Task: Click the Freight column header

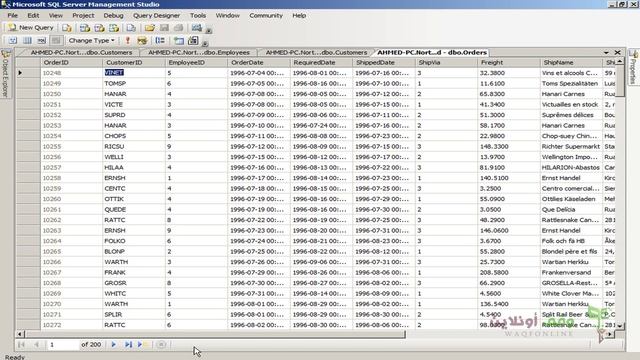Action: tap(509, 62)
